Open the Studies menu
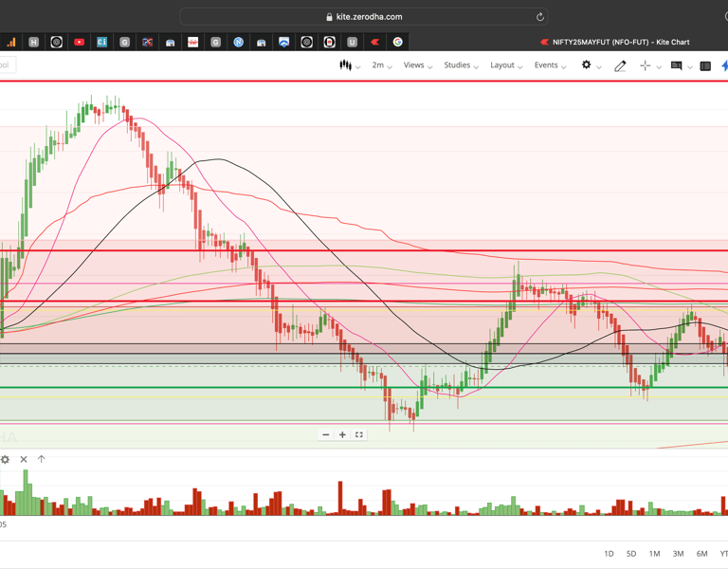The width and height of the screenshot is (728, 569). tap(461, 65)
